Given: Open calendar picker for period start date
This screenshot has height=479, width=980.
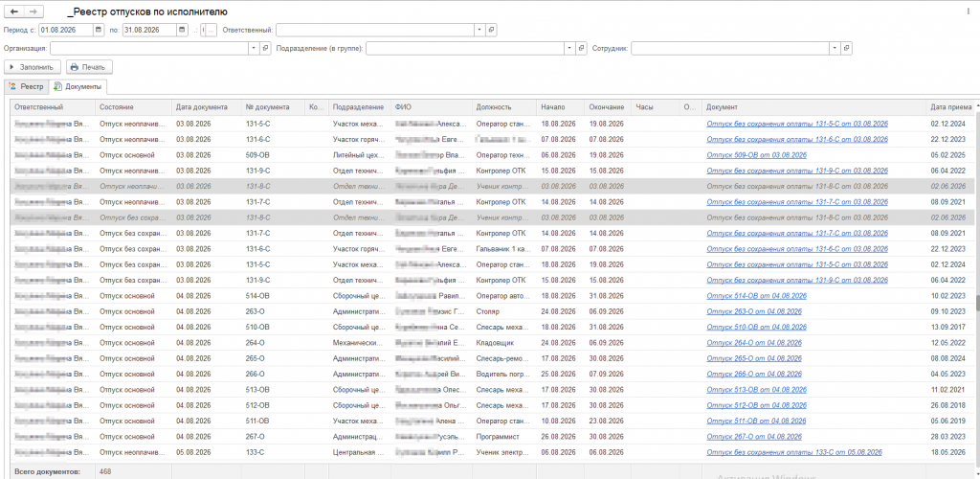Looking at the screenshot, I should (x=99, y=30).
